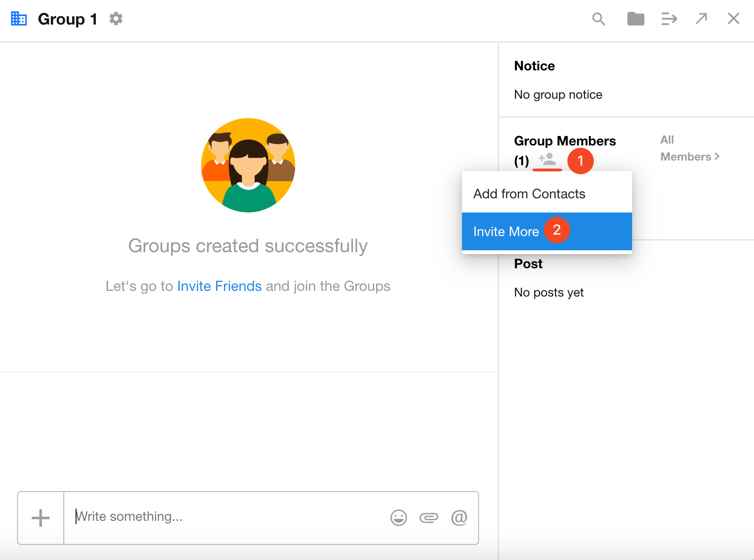The image size is (754, 560).
Task: Click the search icon in the header
Action: click(x=599, y=19)
